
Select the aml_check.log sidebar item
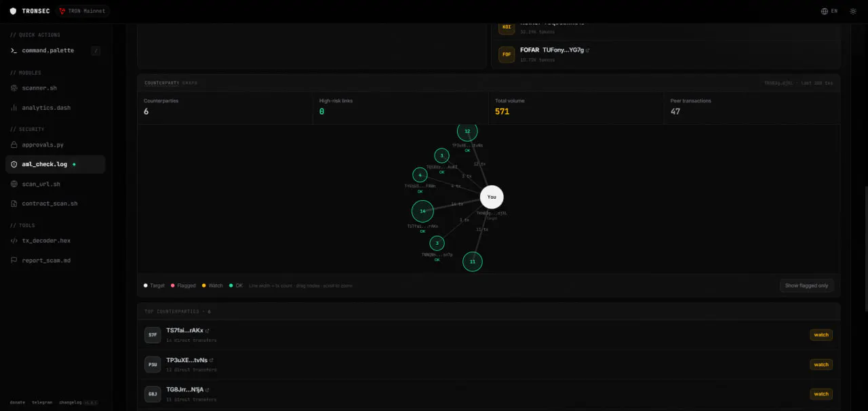coord(55,164)
